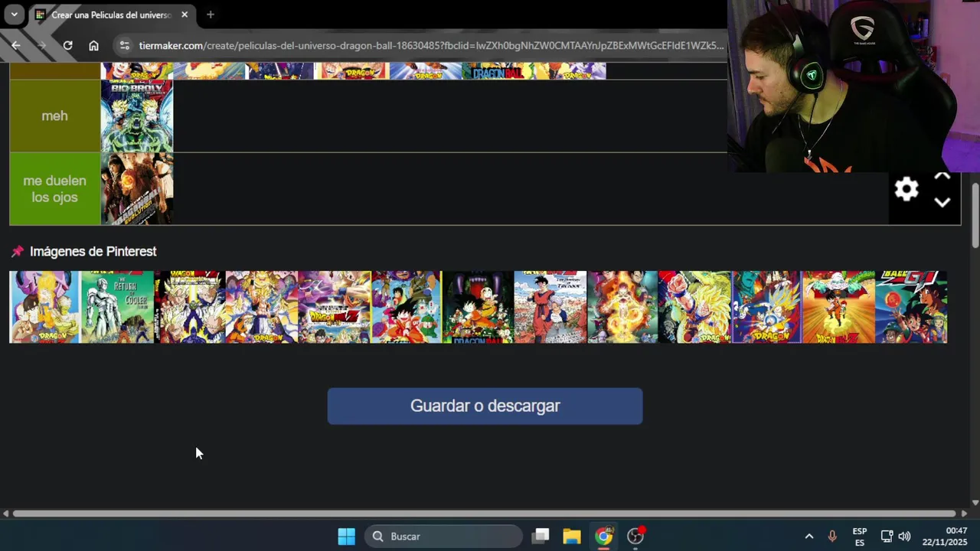Click the vertical page scrollbar thumb
The height and width of the screenshot is (551, 980).
(975, 216)
